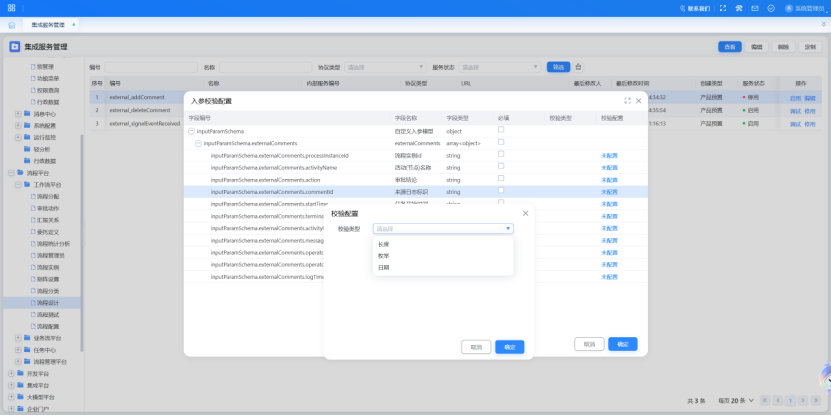This screenshot has width=831, height=416.
Task: Click 未配置 link for processInstanceId row
Action: click(x=609, y=155)
